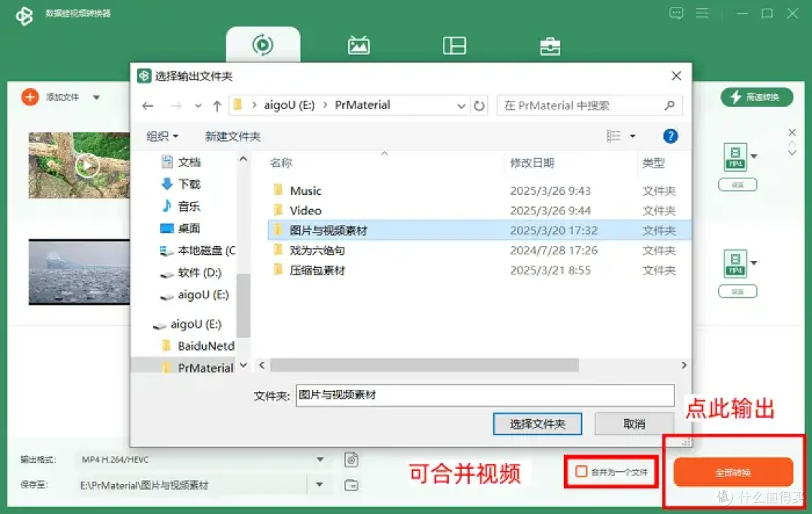This screenshot has width=812, height=514.
Task: Click the search magnifier icon
Action: coord(670,105)
